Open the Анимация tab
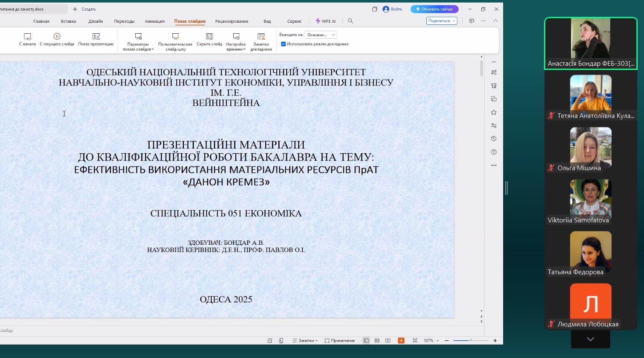This screenshot has width=644, height=358. tap(155, 21)
